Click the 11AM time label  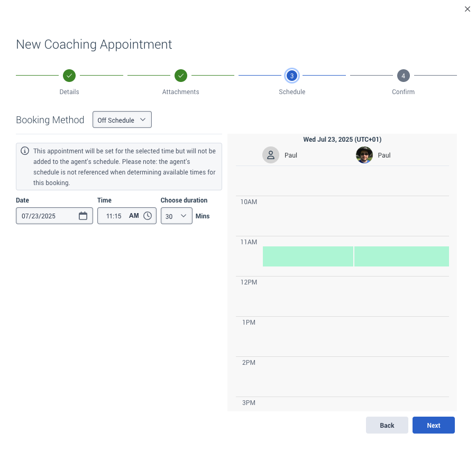point(249,242)
